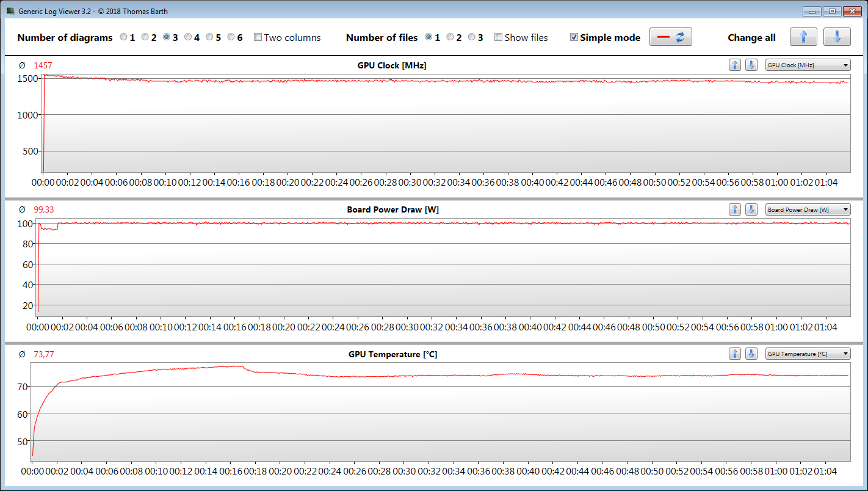Image resolution: width=868 pixels, height=491 pixels.
Task: Open the Board Power Draw [W] dropdown
Action: pyautogui.click(x=808, y=209)
